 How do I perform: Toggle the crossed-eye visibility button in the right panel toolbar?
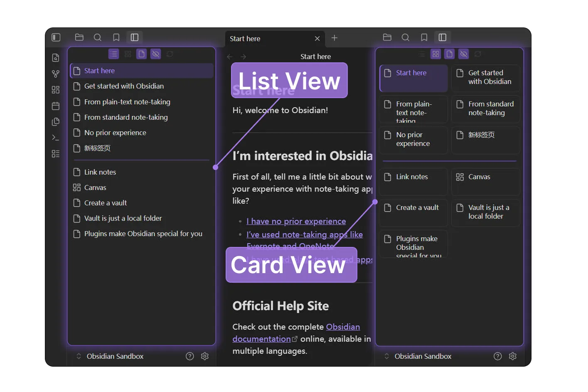click(464, 54)
